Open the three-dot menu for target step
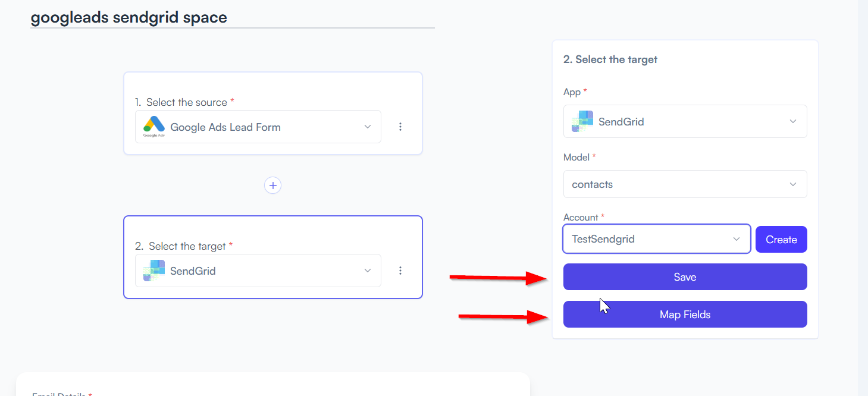 pyautogui.click(x=400, y=271)
